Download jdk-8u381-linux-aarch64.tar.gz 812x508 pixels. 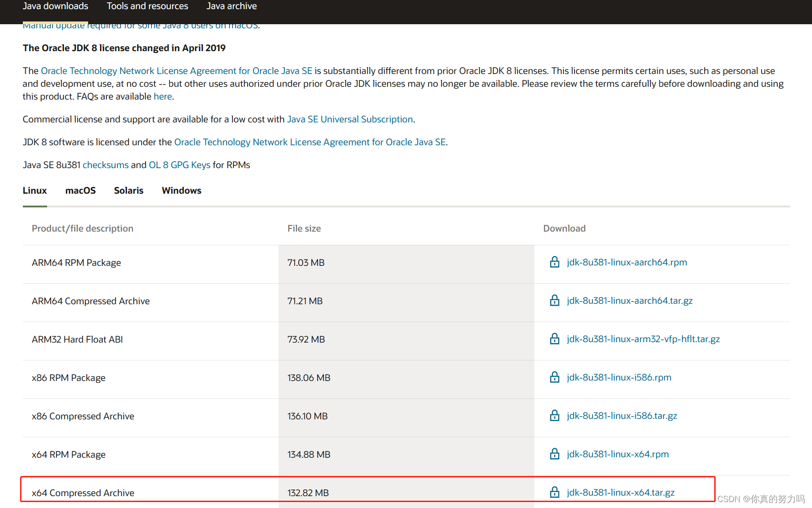pos(630,301)
